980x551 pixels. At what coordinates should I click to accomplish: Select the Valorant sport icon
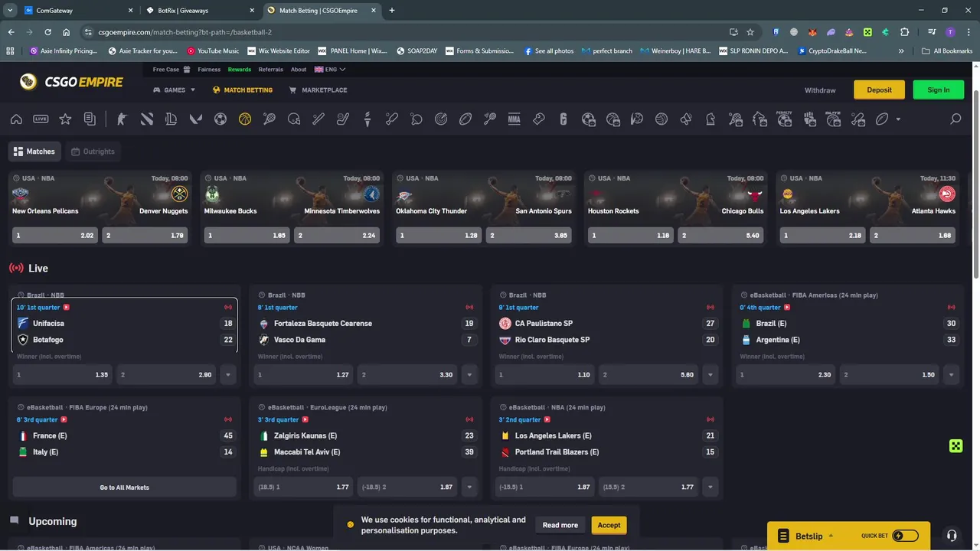click(x=195, y=119)
